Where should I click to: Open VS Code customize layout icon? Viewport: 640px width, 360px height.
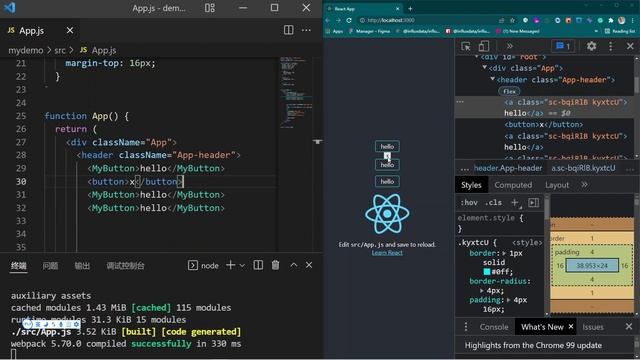coord(210,8)
